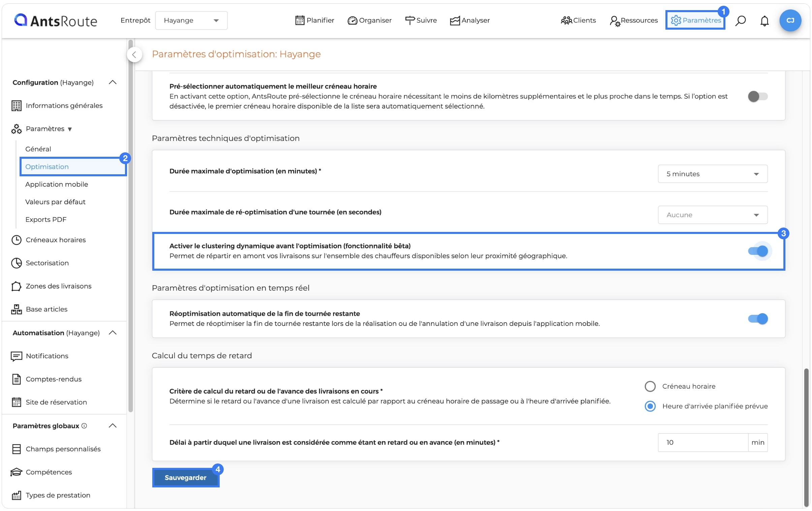Open Compétences in the sidebar
Image resolution: width=812 pixels, height=511 pixels.
[49, 472]
